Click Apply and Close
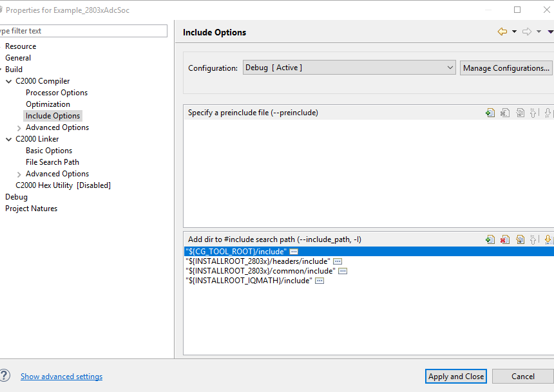554x392 pixels. [x=456, y=377]
